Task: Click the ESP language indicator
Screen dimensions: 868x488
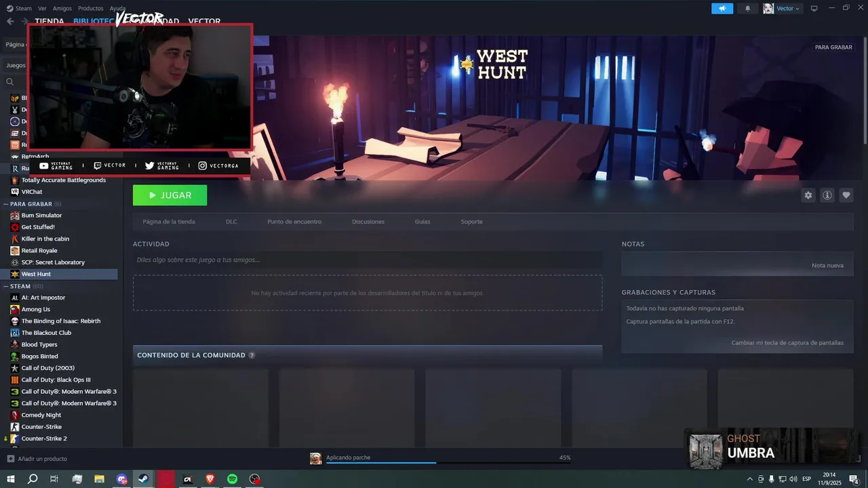Action: 807,479
